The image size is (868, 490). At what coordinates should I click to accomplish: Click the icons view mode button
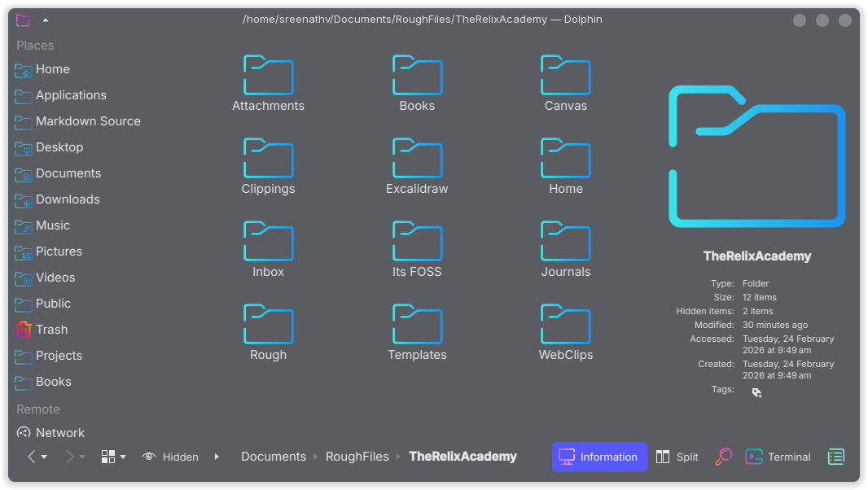point(108,457)
